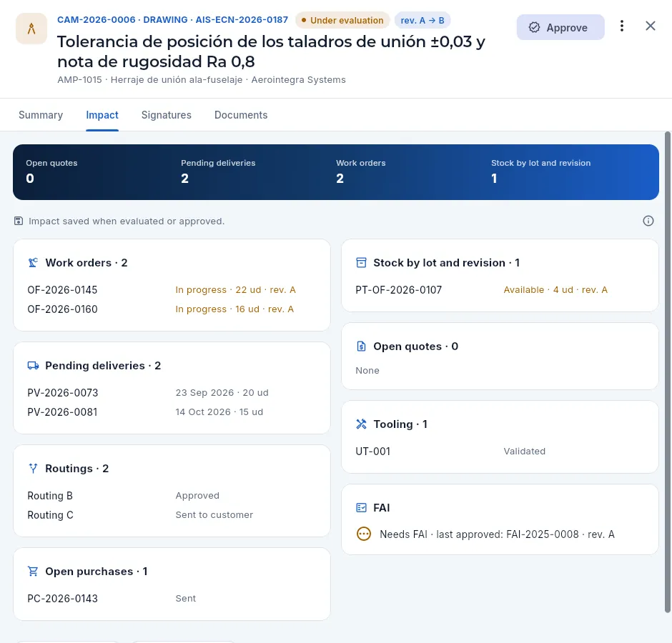
Task: Open the Signatures tab
Action: pyautogui.click(x=167, y=115)
